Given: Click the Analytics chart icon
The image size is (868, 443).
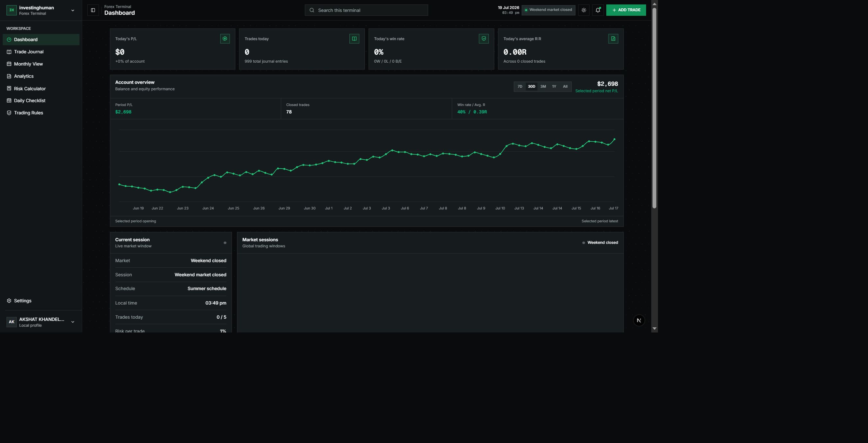Looking at the screenshot, I should [x=9, y=76].
